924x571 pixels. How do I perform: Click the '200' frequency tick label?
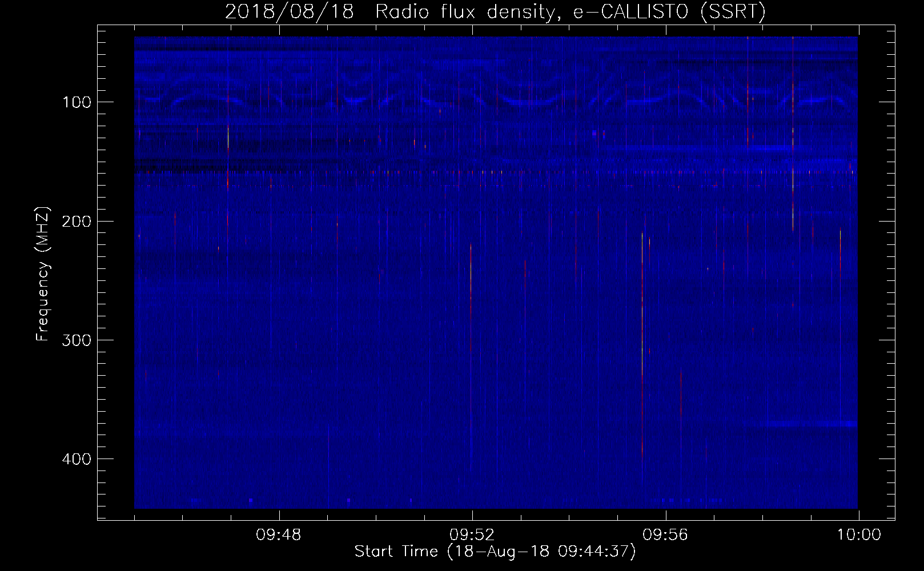point(75,221)
